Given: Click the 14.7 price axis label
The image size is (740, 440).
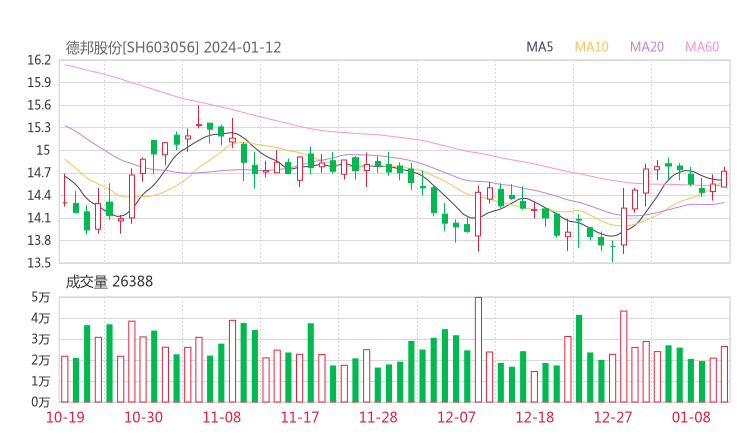Looking at the screenshot, I should coord(39,173).
